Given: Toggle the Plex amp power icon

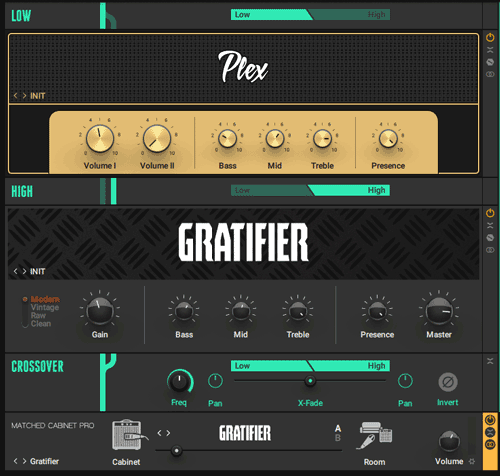Looking at the screenshot, I should click(490, 37).
